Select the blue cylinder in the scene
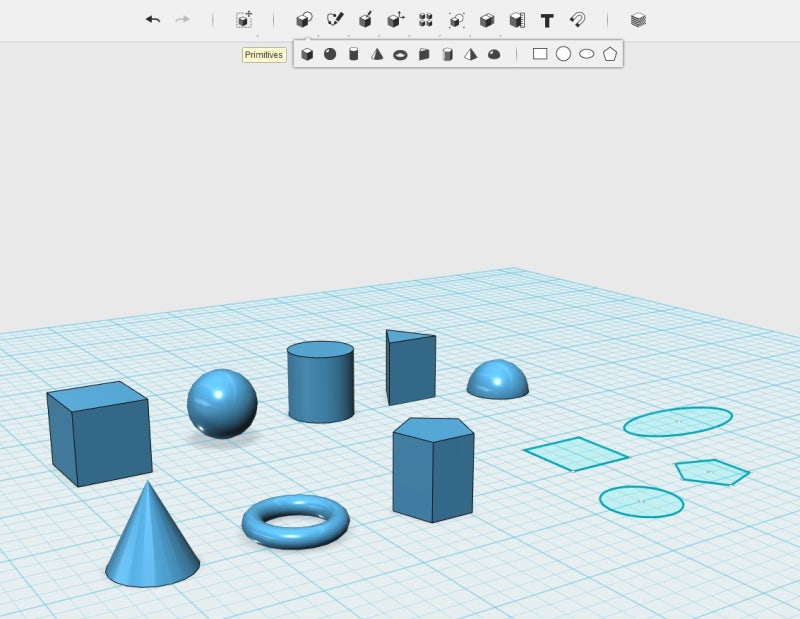800x619 pixels. tap(320, 382)
